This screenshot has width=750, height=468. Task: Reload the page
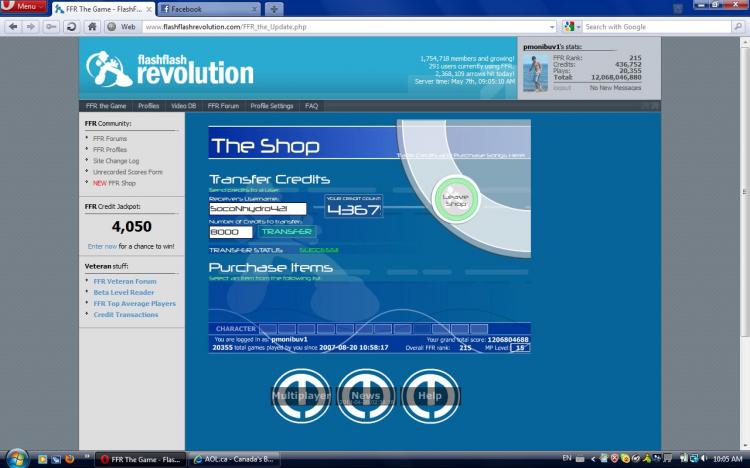[71, 27]
